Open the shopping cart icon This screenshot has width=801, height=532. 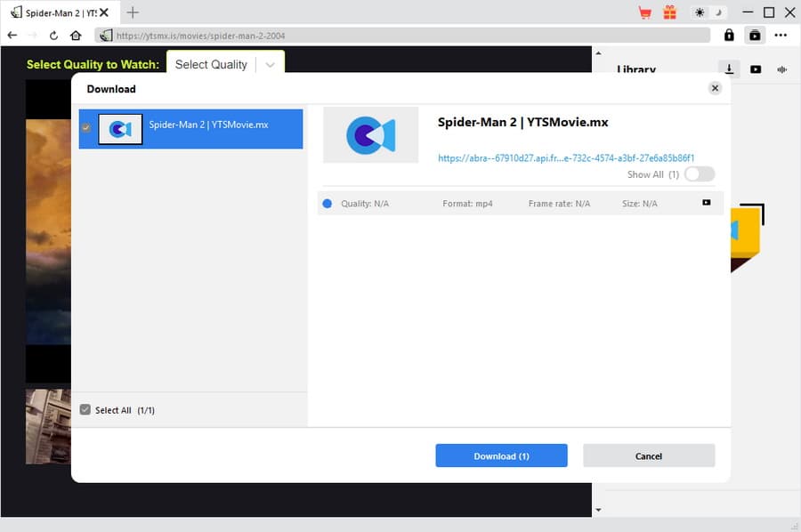point(645,12)
